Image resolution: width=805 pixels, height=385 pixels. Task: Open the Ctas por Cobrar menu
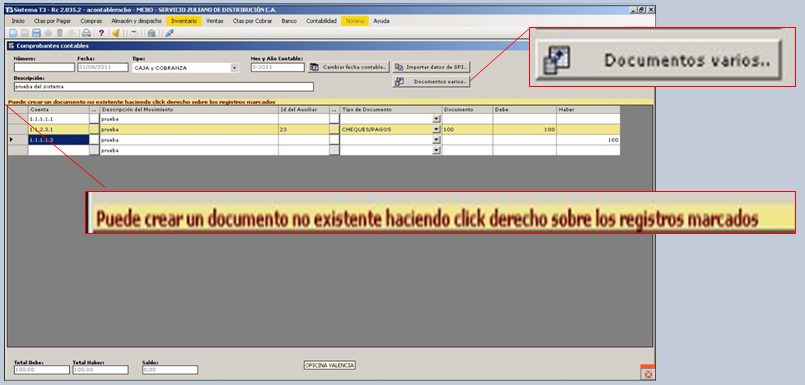pos(253,21)
